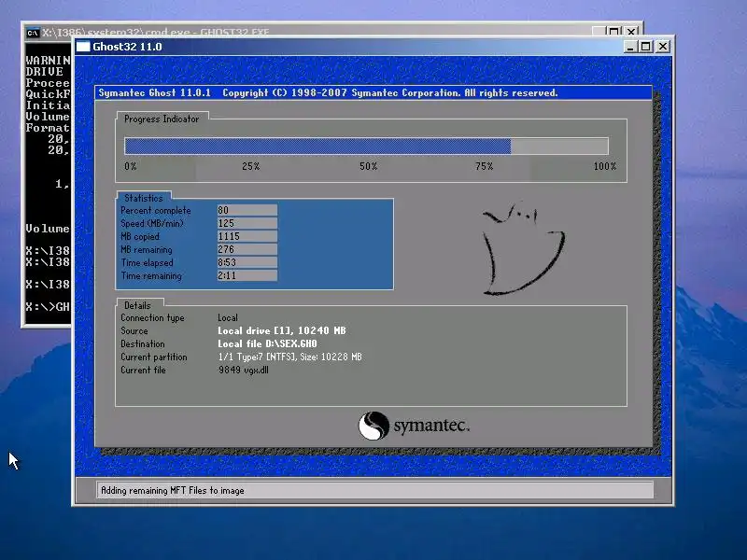747x560 pixels.
Task: Select the Percent complete value 80
Action: coord(247,210)
